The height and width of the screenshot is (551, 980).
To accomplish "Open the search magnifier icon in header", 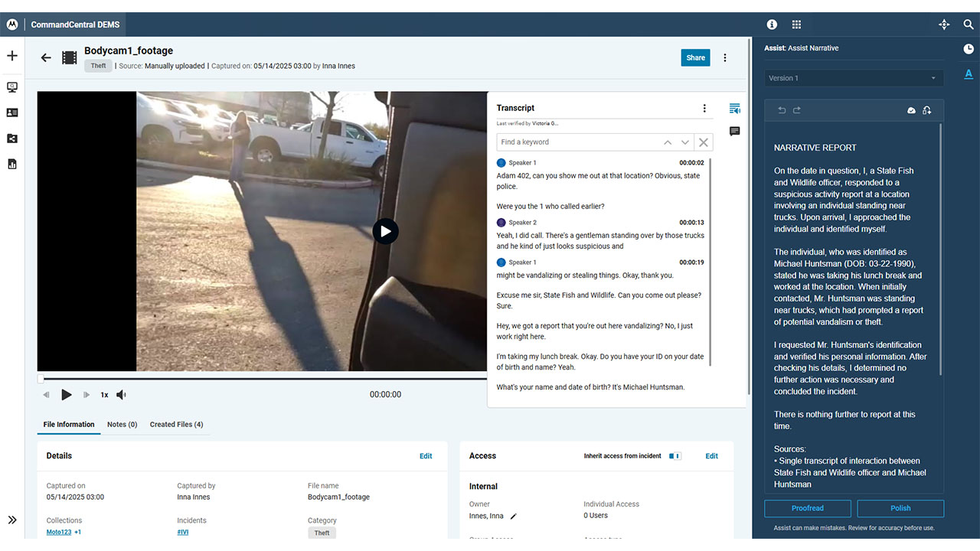I will click(968, 24).
